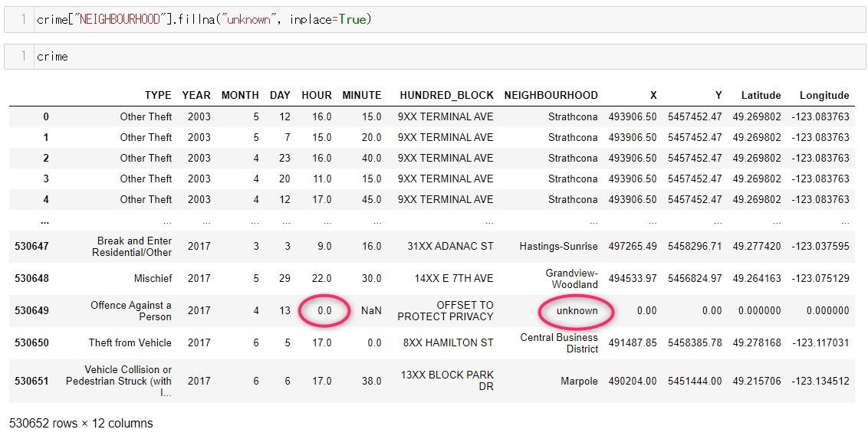The image size is (868, 439).
Task: Click "Theft from Vehicle" cell
Action: tap(130, 342)
